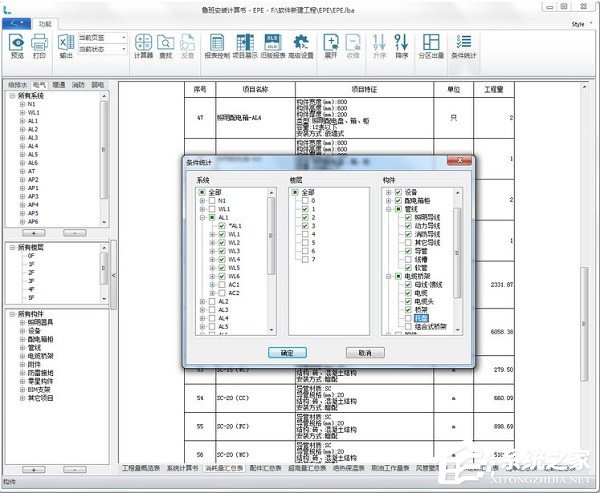Select the 2F floor in the left 所有楼层 tree
Screen dimensions: 600x493
point(31,273)
